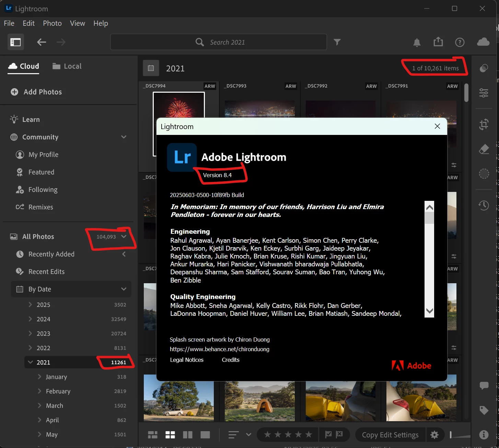Expand the 2025 year folder

30,305
